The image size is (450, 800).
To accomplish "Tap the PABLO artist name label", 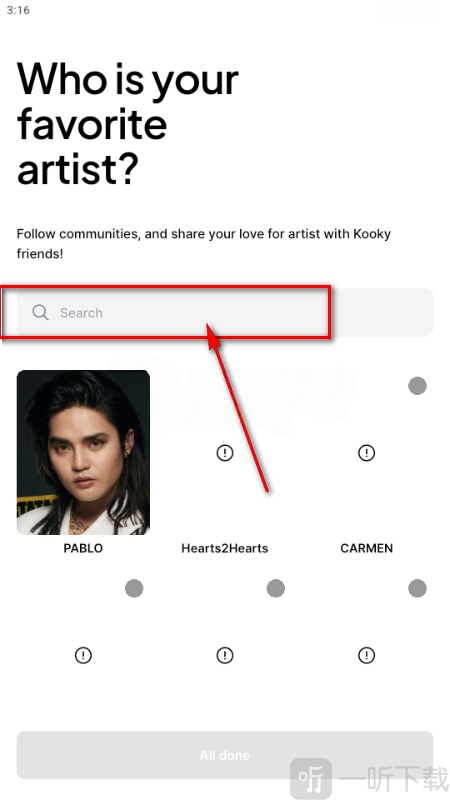I will (x=83, y=548).
